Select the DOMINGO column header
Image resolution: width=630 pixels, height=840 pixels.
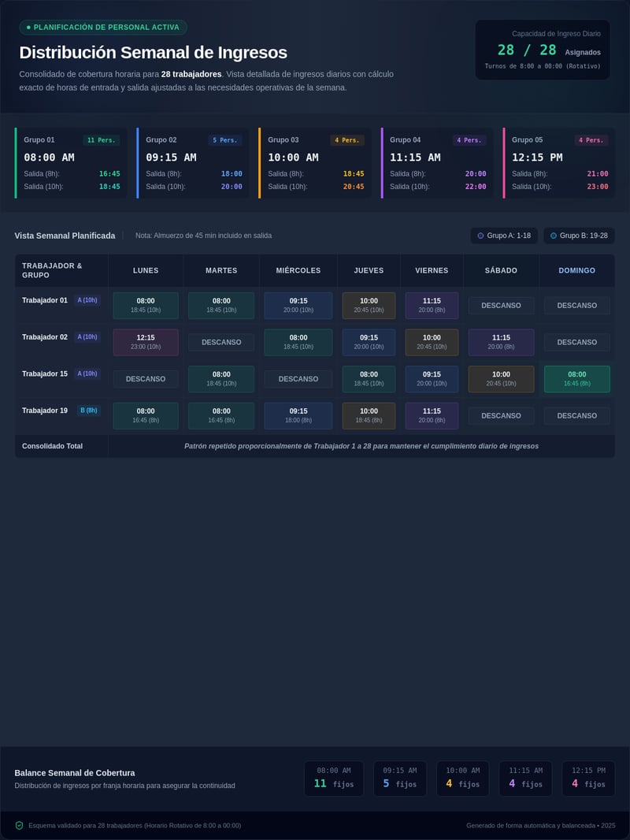pyautogui.click(x=576, y=270)
